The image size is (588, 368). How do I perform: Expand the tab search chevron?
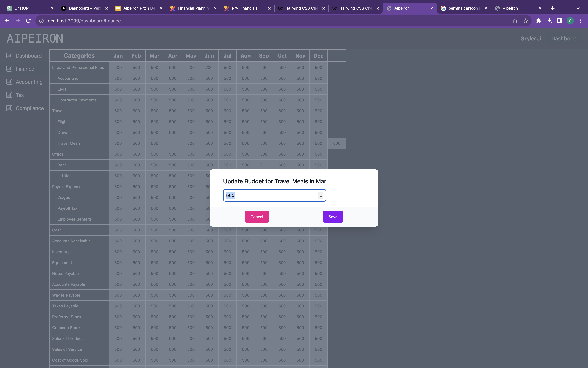click(x=578, y=8)
